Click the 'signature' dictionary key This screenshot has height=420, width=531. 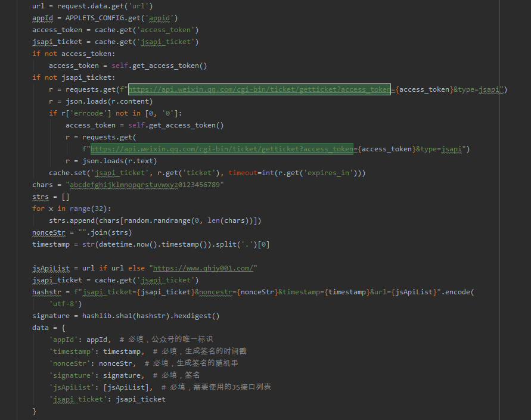coord(72,375)
